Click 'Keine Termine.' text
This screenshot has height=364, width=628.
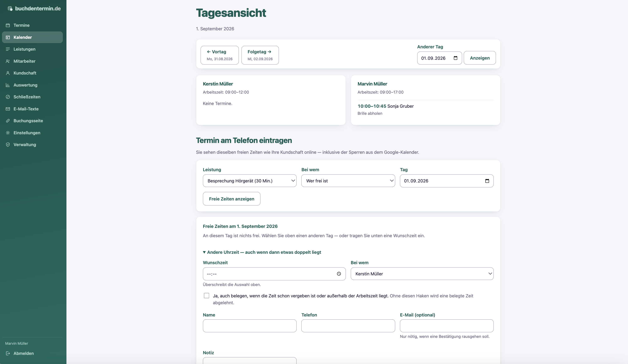[218, 103]
